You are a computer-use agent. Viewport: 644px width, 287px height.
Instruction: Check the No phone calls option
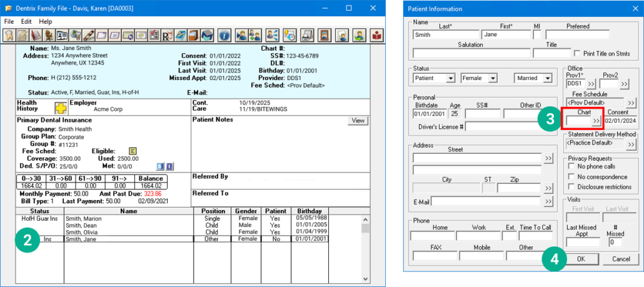pos(571,167)
